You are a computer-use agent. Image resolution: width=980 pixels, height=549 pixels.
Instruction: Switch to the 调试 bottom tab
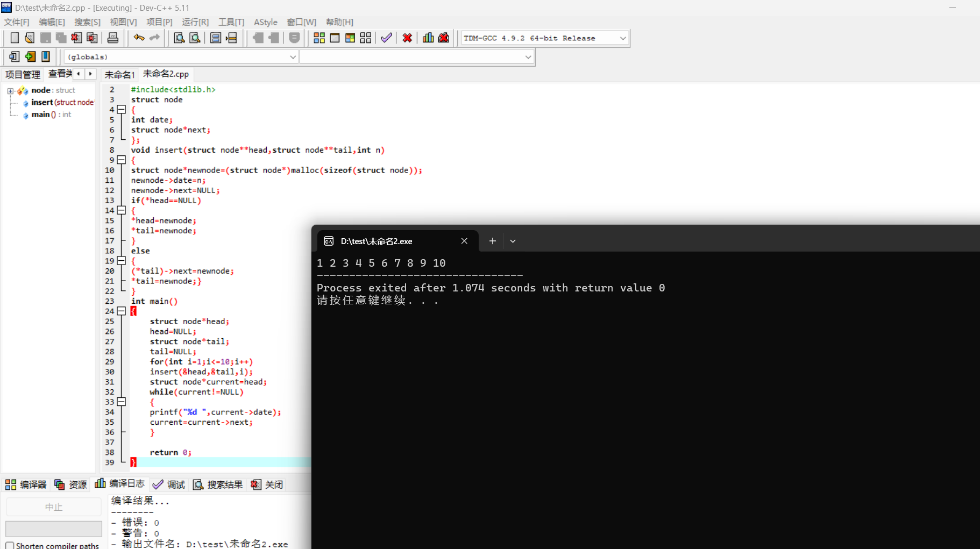[168, 484]
